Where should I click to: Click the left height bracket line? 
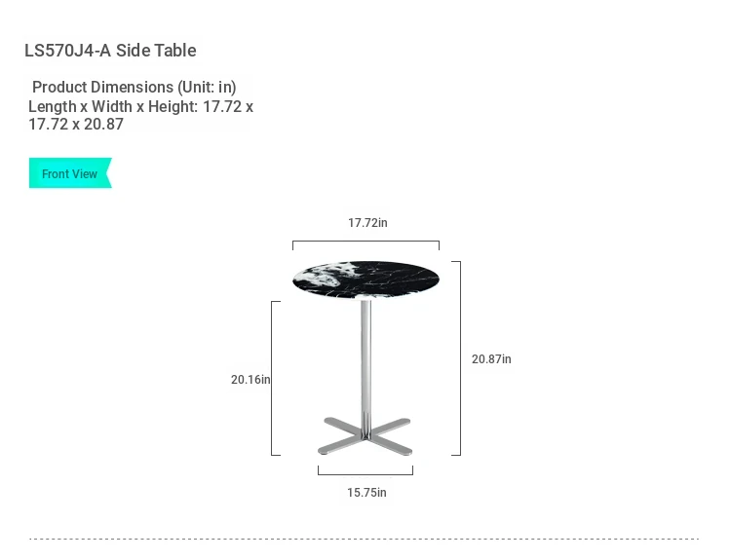pyautogui.click(x=276, y=378)
